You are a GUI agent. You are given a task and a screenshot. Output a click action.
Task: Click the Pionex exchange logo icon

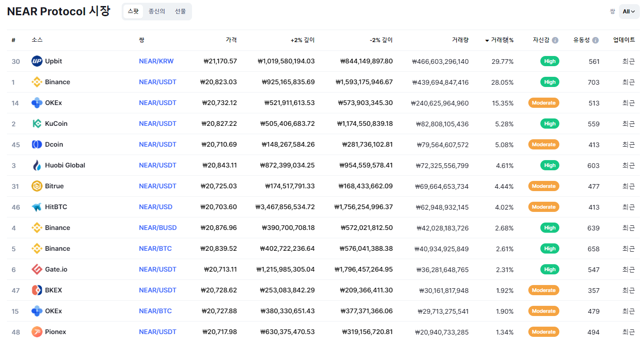point(37,332)
